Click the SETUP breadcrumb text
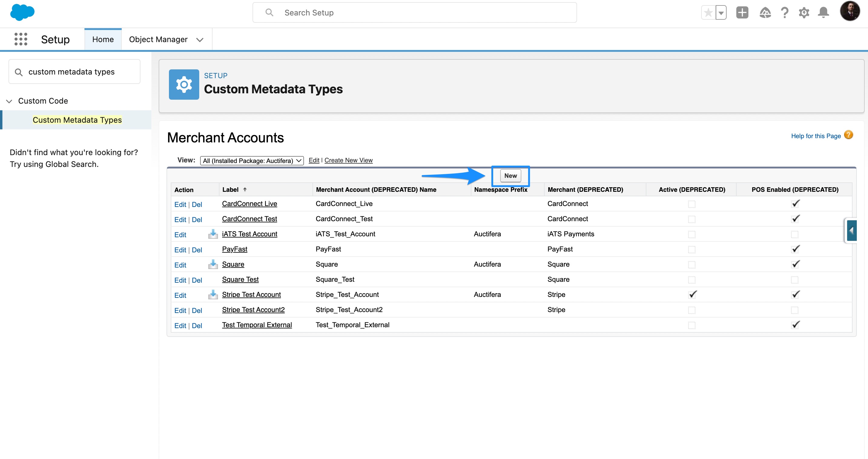This screenshot has height=459, width=868. click(216, 75)
